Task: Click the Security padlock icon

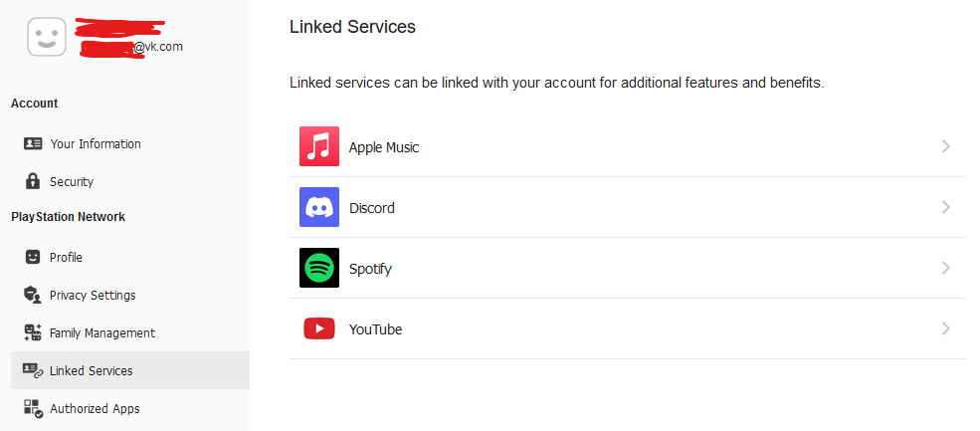Action: [x=33, y=181]
